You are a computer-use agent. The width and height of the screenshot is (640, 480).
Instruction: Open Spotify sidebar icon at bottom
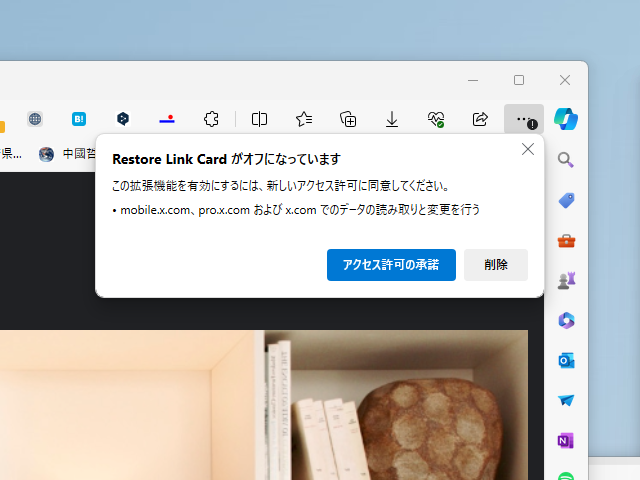coord(566,476)
